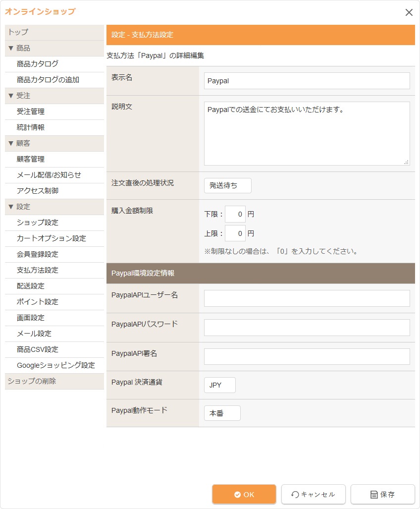Collapse the 設定 sidebar section
This screenshot has width=420, height=509.
pyautogui.click(x=19, y=207)
